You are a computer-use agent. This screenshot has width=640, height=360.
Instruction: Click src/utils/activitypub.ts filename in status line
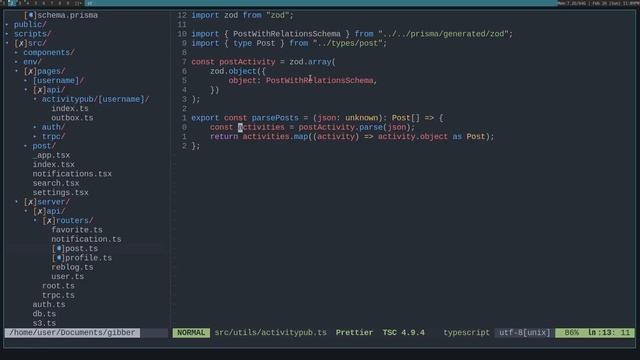271,333
